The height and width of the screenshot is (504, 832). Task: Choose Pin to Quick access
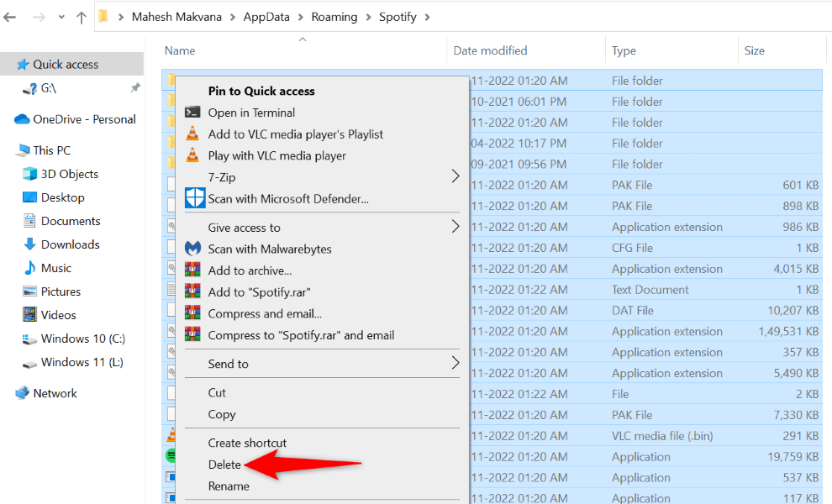261,91
